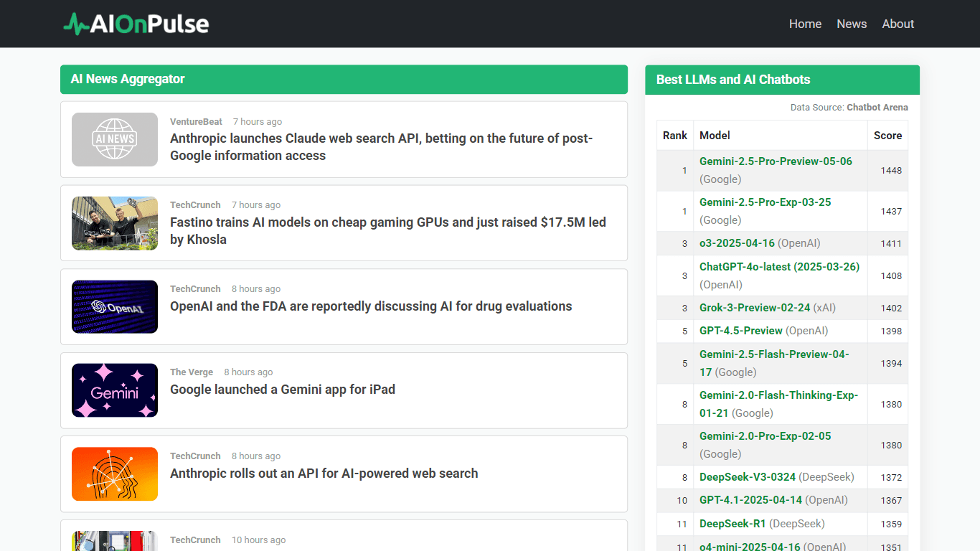Open Gemini-2.5-Flash-Preview-04-17 model link

coord(774,363)
